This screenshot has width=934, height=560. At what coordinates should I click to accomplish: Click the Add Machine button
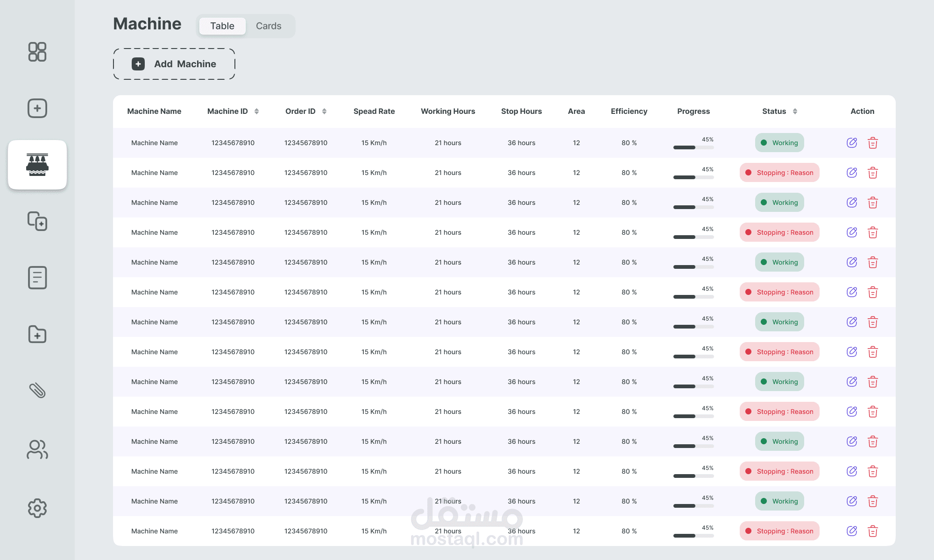[x=174, y=64]
